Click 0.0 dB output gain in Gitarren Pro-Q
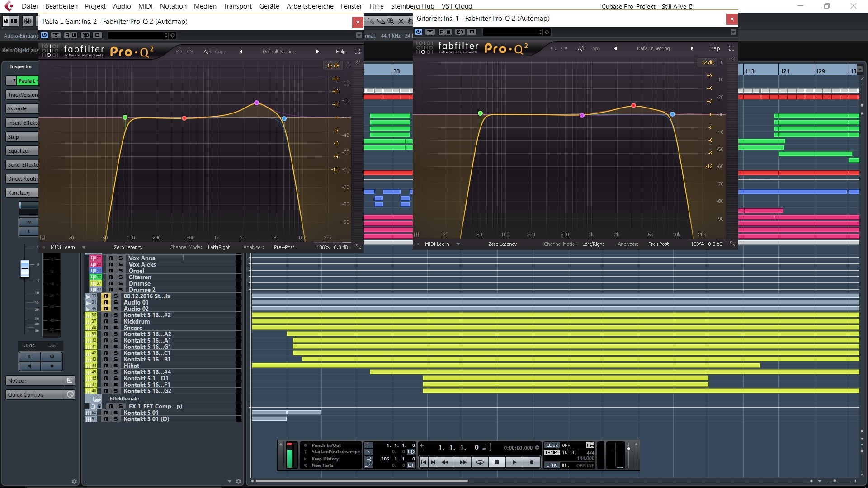The width and height of the screenshot is (868, 488). point(715,244)
